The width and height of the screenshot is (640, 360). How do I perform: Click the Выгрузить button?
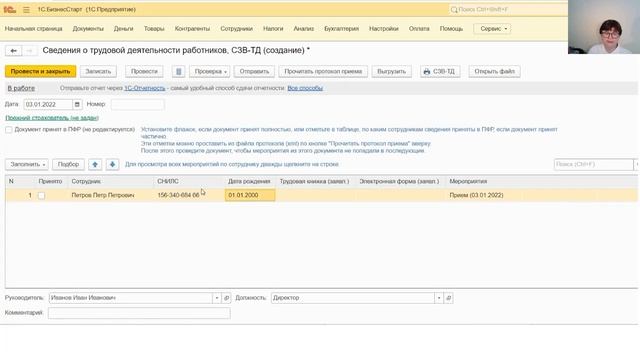(x=391, y=71)
